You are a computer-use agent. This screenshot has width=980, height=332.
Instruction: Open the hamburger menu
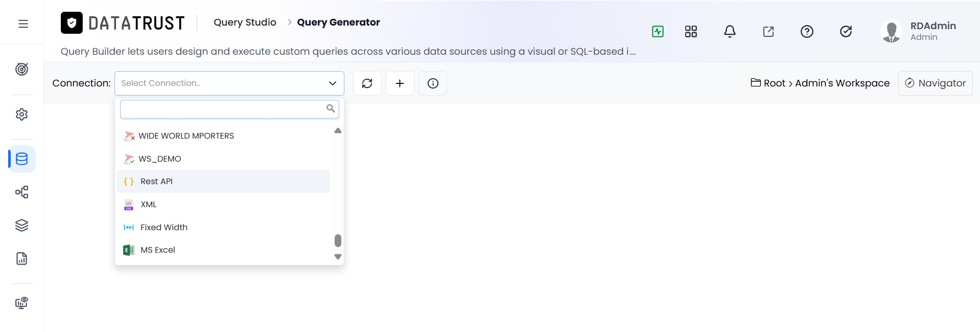[23, 24]
